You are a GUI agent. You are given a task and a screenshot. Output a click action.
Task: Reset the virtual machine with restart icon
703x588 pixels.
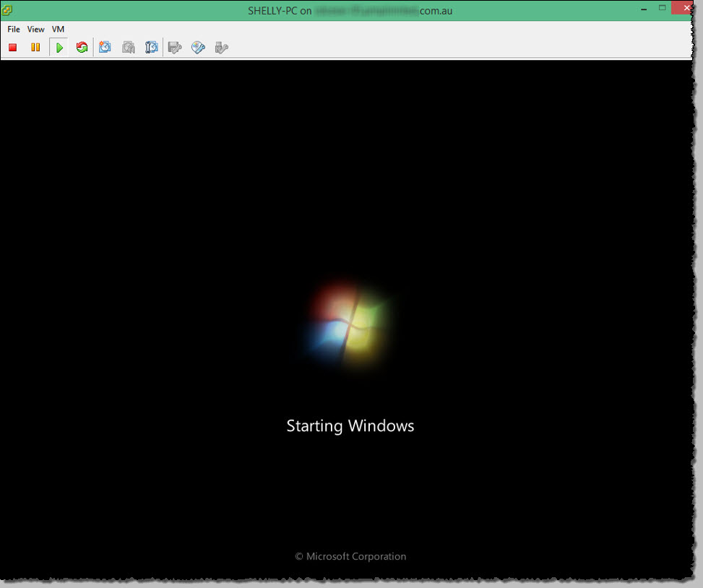[x=82, y=47]
